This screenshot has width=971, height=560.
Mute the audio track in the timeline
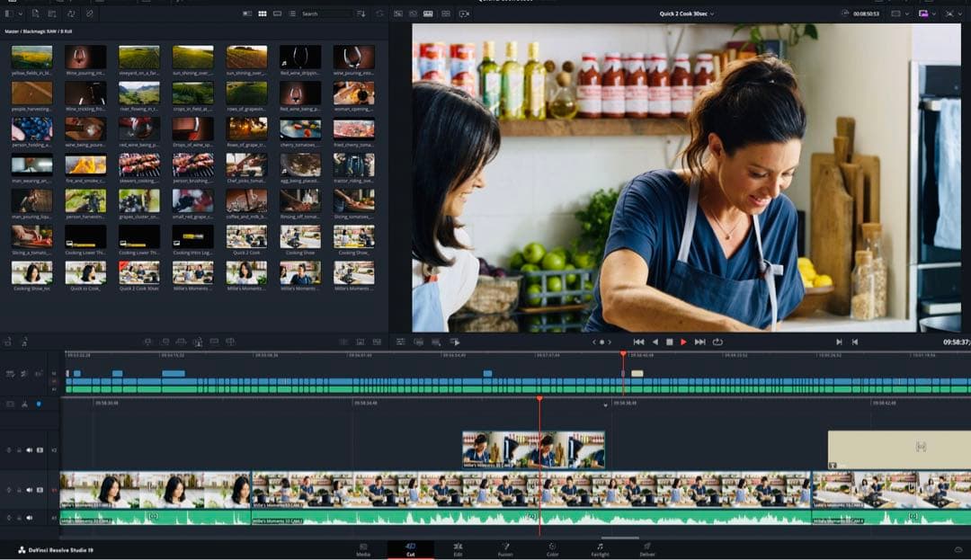tap(29, 517)
